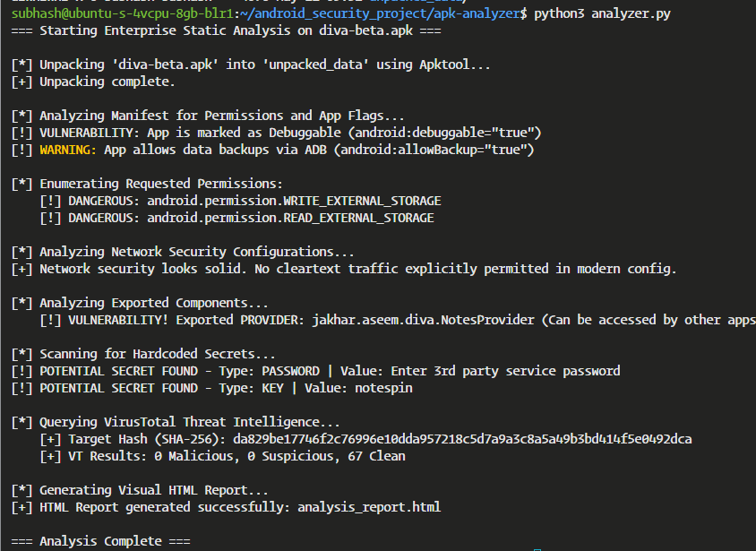756x551 pixels.
Task: Click the 'READ_EXTERNAL_STORAGE' permission line
Action: 236,218
